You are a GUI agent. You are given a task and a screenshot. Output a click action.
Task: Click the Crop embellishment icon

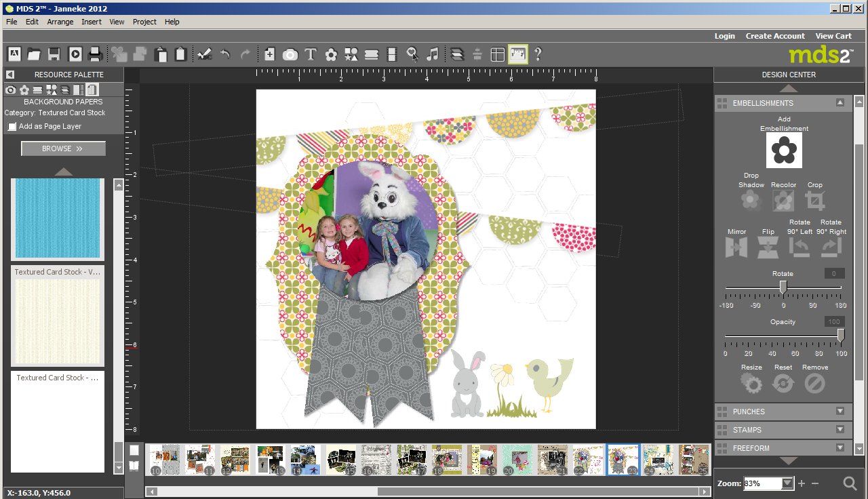(x=814, y=201)
